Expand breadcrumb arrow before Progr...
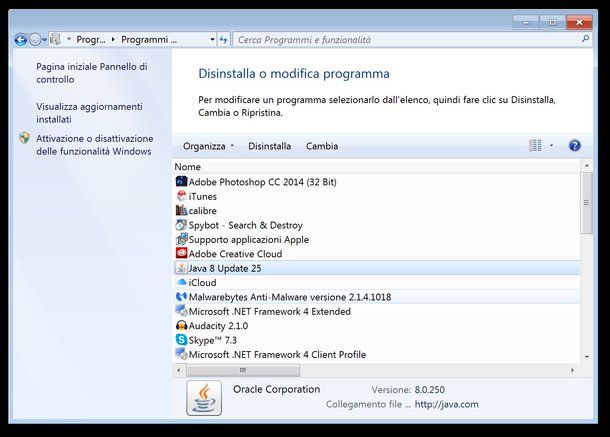Image resolution: width=610 pixels, height=437 pixels. (68, 39)
